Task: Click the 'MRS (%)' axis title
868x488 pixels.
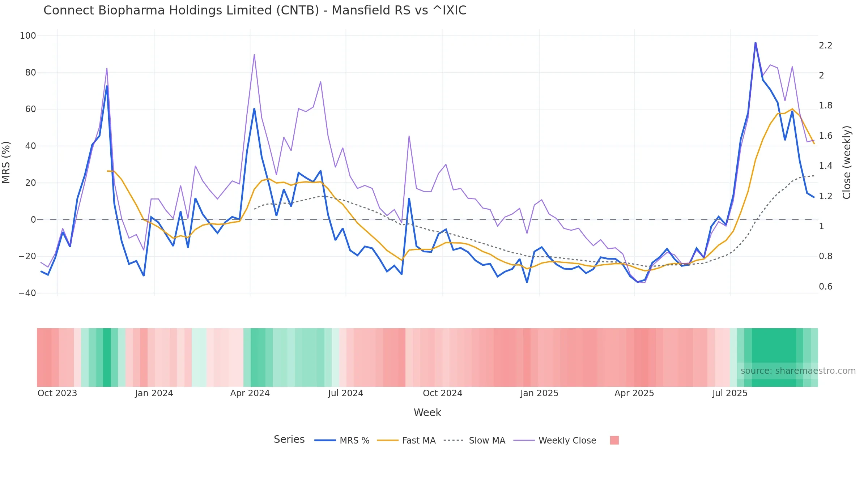Action: tap(6, 162)
